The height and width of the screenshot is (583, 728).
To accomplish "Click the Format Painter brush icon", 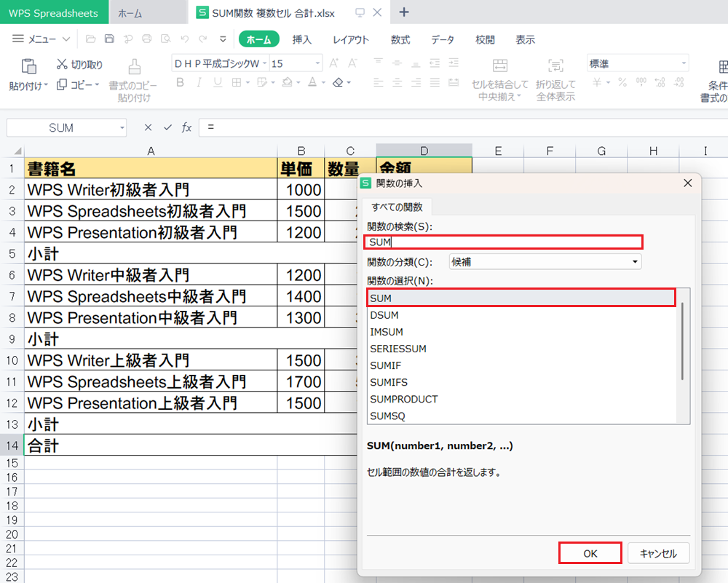I will click(135, 66).
